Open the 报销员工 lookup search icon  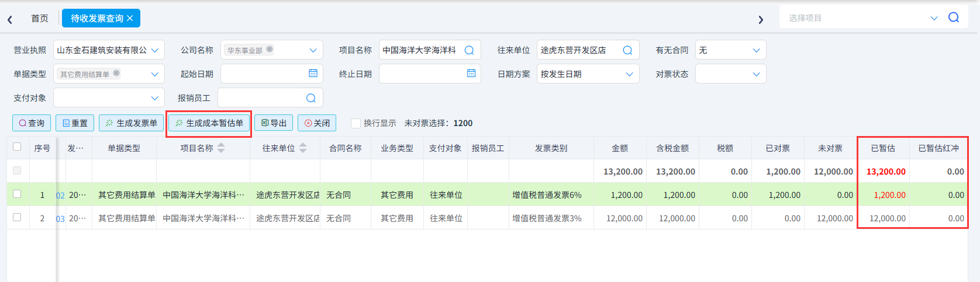tap(311, 98)
